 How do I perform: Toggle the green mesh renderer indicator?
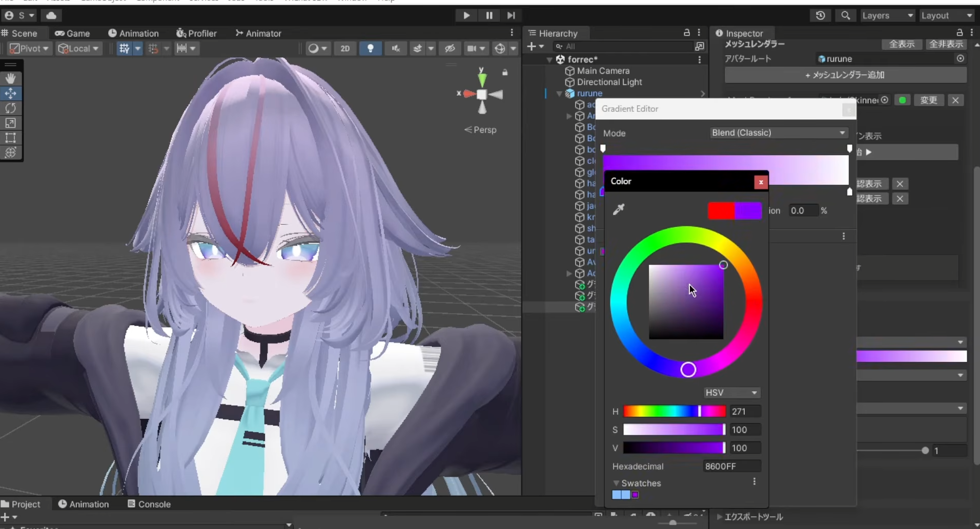pyautogui.click(x=903, y=100)
